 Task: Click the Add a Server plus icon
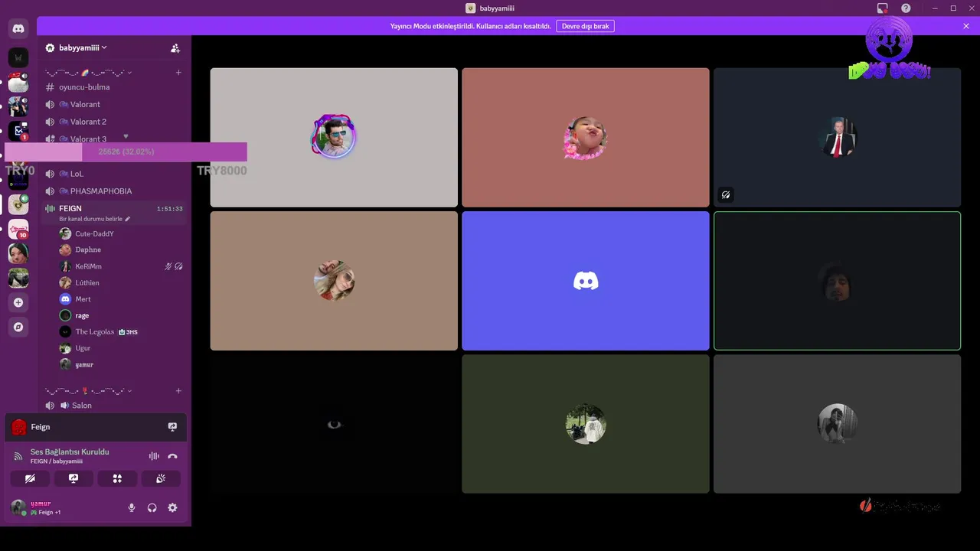[x=18, y=302]
